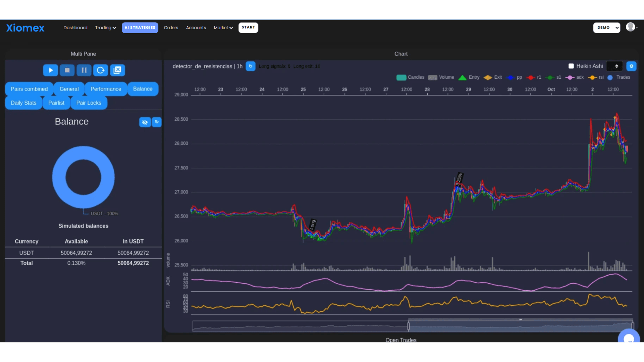Open the Accounts page

point(196,27)
